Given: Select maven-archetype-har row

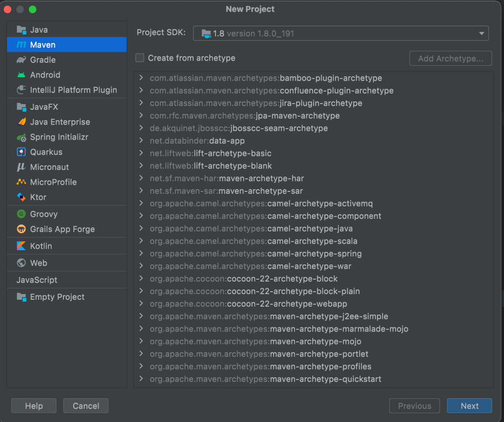Looking at the screenshot, I should (x=314, y=178).
